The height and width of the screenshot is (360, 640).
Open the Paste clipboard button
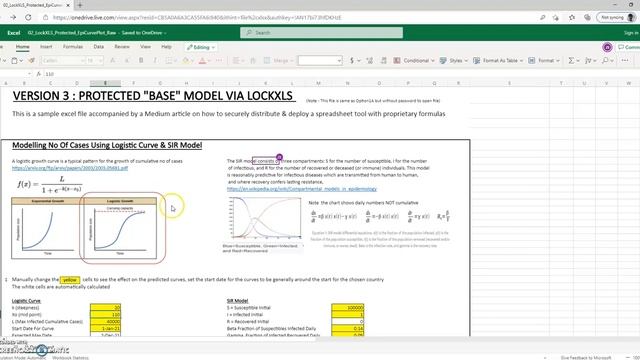click(16, 60)
